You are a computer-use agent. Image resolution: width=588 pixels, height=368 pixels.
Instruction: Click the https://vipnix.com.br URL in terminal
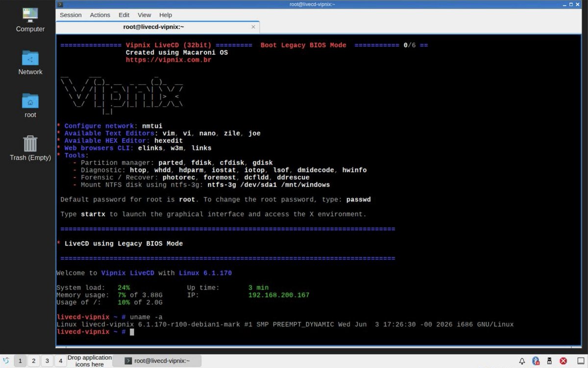tap(169, 60)
